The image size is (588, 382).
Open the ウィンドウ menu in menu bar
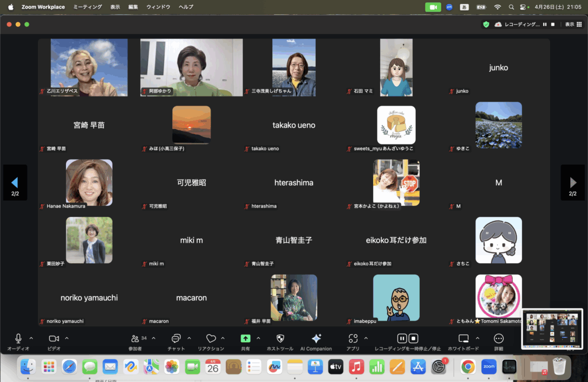158,7
